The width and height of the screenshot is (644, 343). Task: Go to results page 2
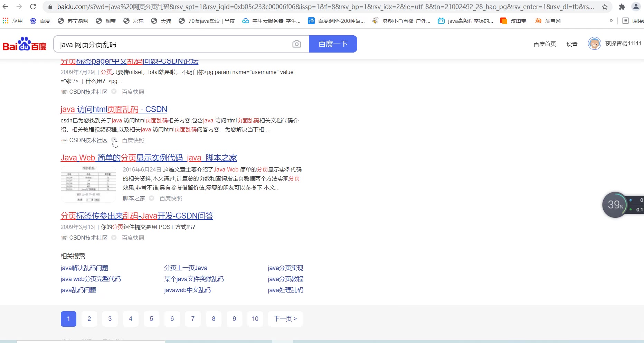[89, 319]
